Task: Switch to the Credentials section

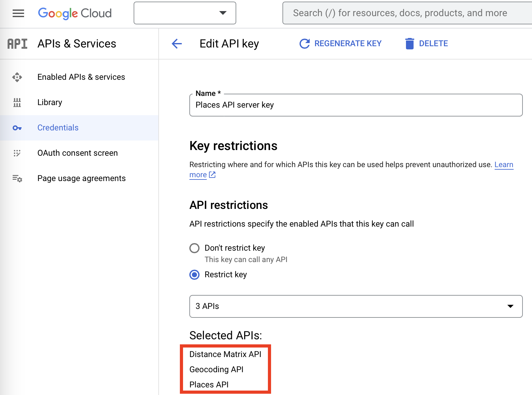Action: pos(58,128)
